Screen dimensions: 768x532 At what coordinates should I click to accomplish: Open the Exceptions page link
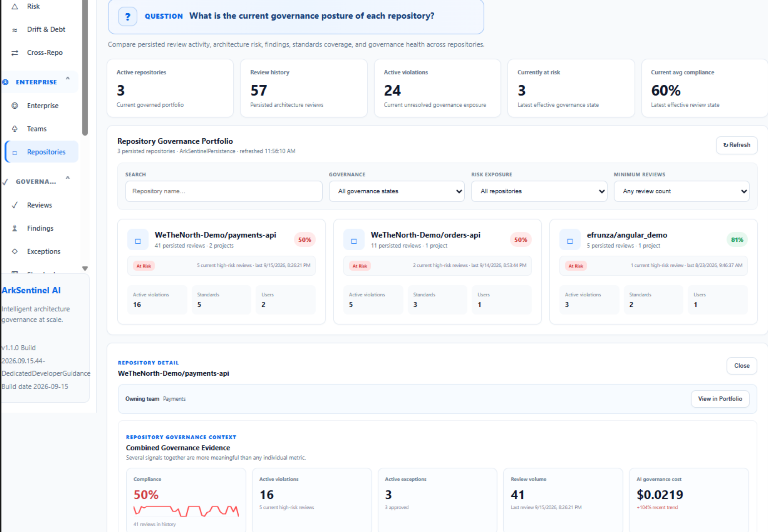click(44, 251)
